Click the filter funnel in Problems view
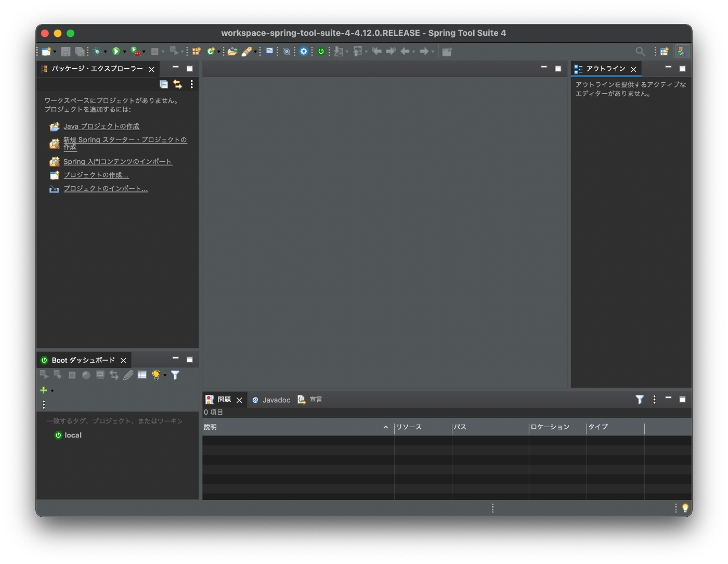This screenshot has height=564, width=728. tap(640, 400)
